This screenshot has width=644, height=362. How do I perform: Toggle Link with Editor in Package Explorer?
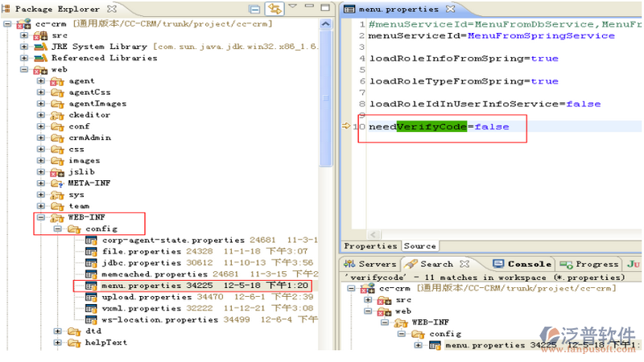click(x=275, y=10)
